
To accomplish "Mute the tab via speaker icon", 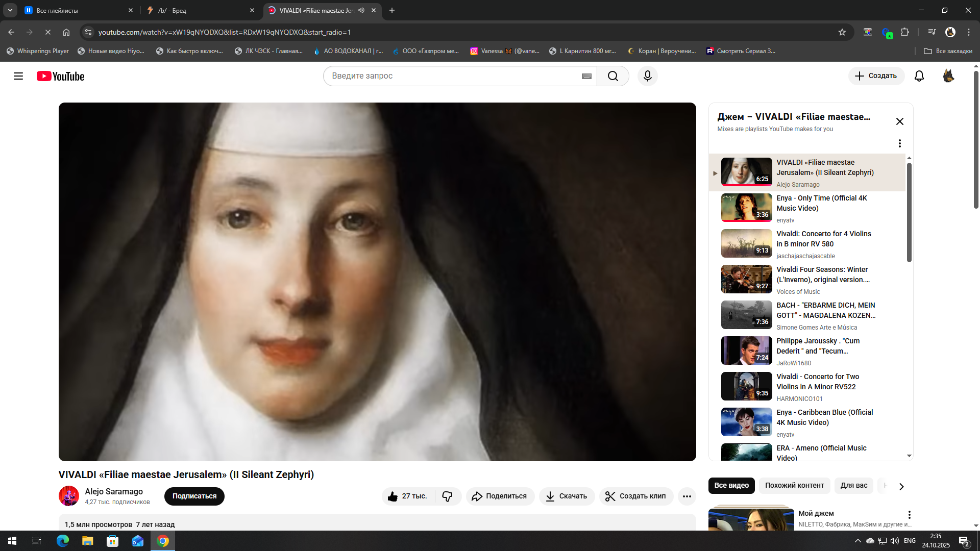I will (361, 10).
